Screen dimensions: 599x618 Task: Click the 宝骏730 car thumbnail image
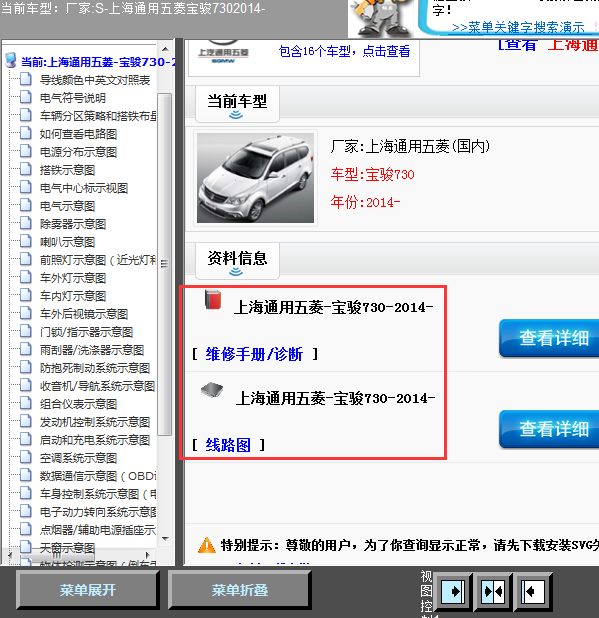tap(255, 178)
